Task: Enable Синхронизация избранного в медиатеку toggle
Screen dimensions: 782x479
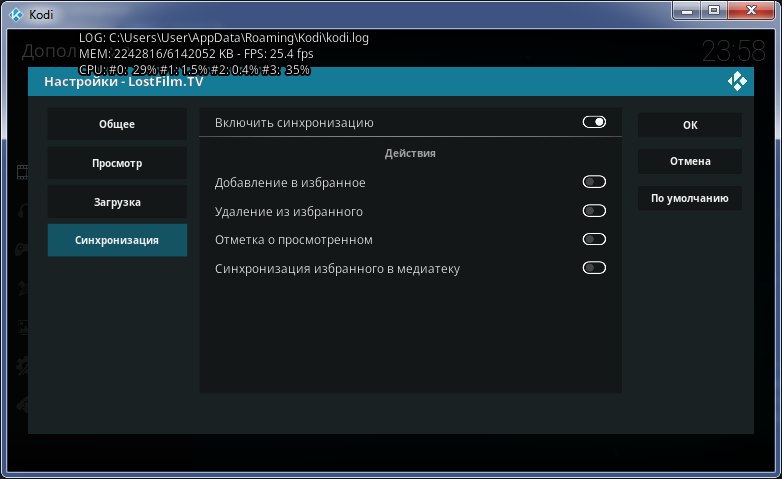Action: (x=594, y=268)
